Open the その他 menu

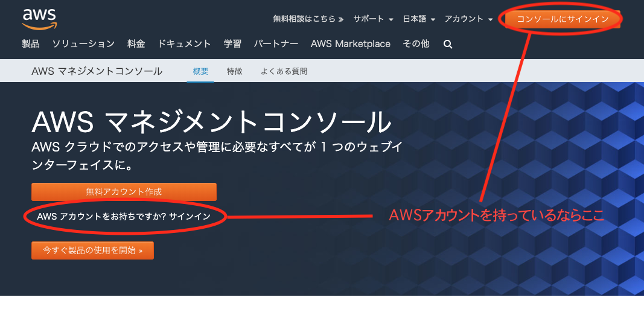click(x=416, y=44)
